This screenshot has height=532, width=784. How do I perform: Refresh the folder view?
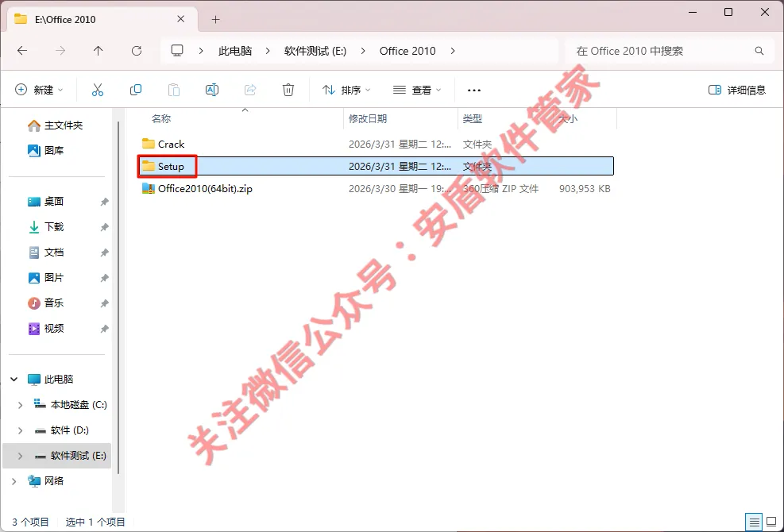[136, 51]
